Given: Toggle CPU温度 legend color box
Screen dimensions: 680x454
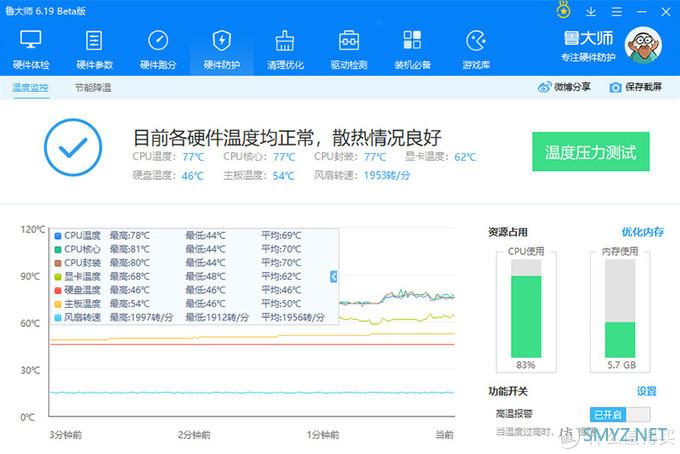Looking at the screenshot, I should pyautogui.click(x=58, y=236).
